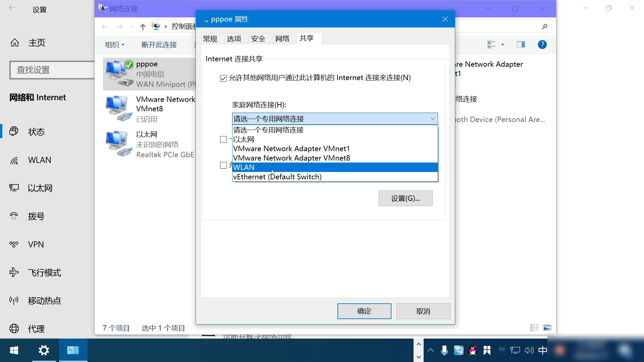Image resolution: width=644 pixels, height=362 pixels.
Task: Open Mobile hotspot settings (移动热点)
Action: click(x=44, y=301)
